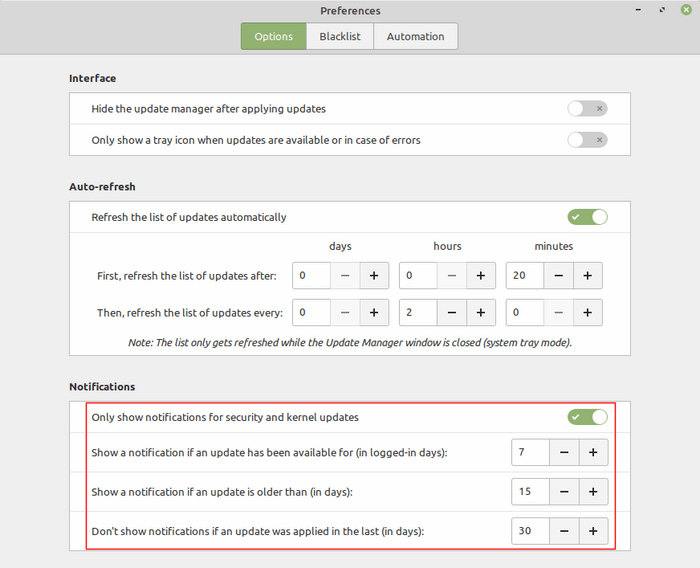Screen dimensions: 700x568
Task: Increase minutes for refresh every interval
Action: [588, 313]
